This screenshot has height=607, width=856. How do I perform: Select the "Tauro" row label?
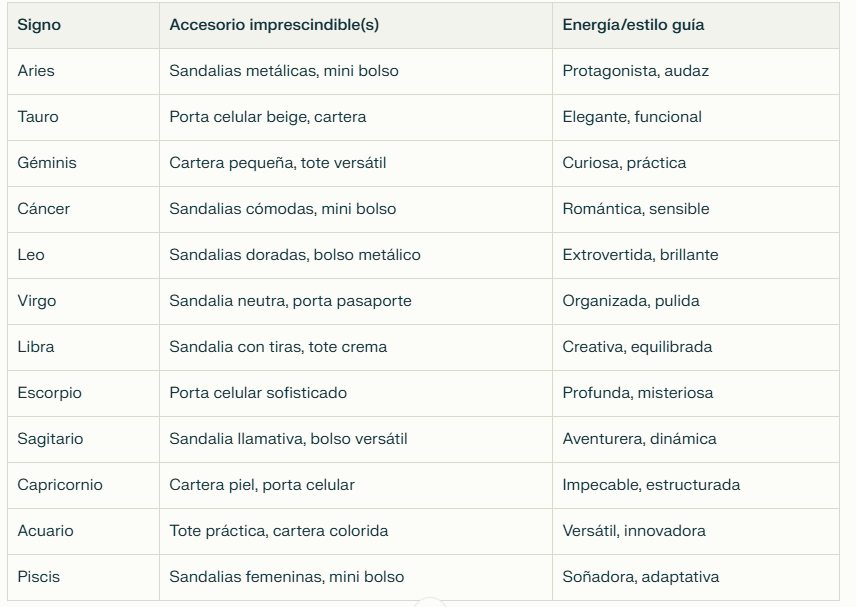38,117
